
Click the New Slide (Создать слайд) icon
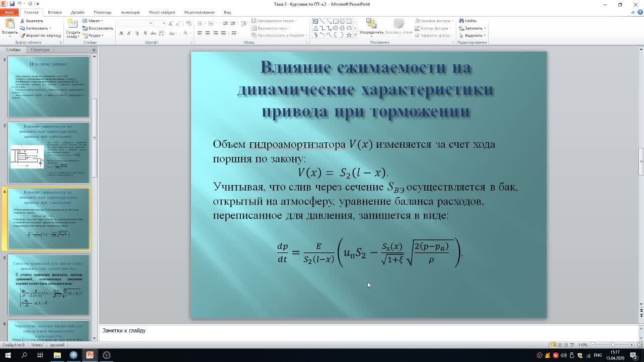tap(73, 24)
